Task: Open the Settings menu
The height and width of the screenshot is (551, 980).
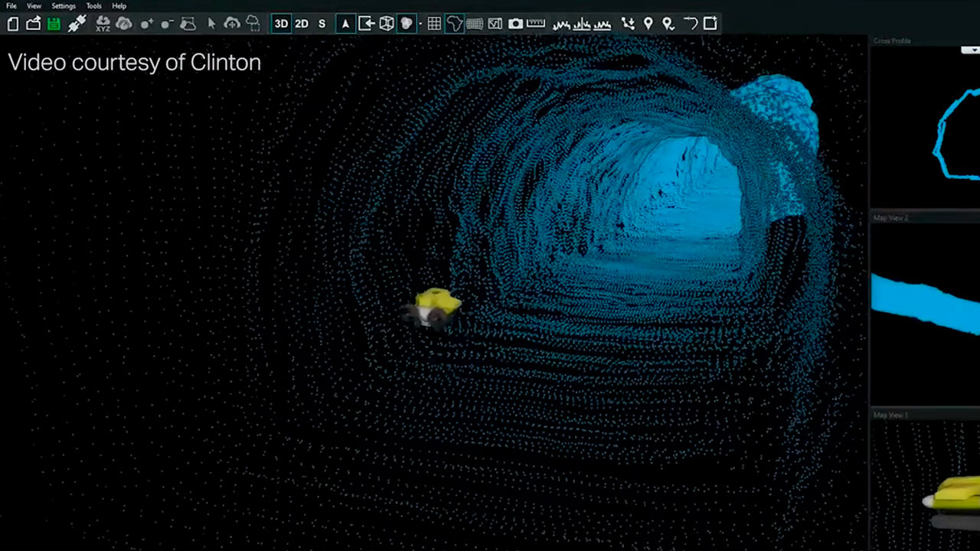Action: 64,6
